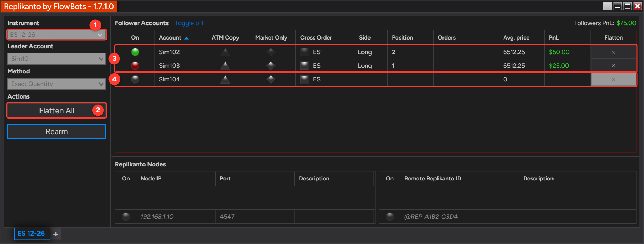This screenshot has width=644, height=244.
Task: Toggle Cross Order square for Sim102
Action: click(305, 52)
